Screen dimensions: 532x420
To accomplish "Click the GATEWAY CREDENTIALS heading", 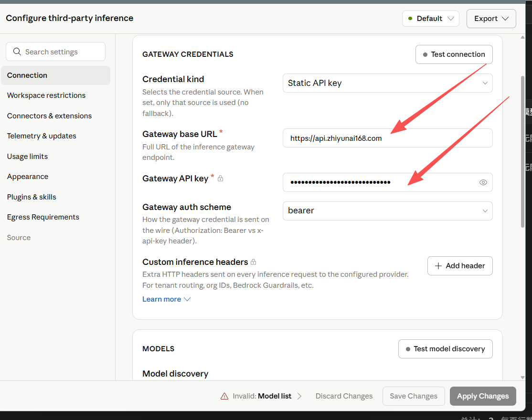I will coord(188,54).
